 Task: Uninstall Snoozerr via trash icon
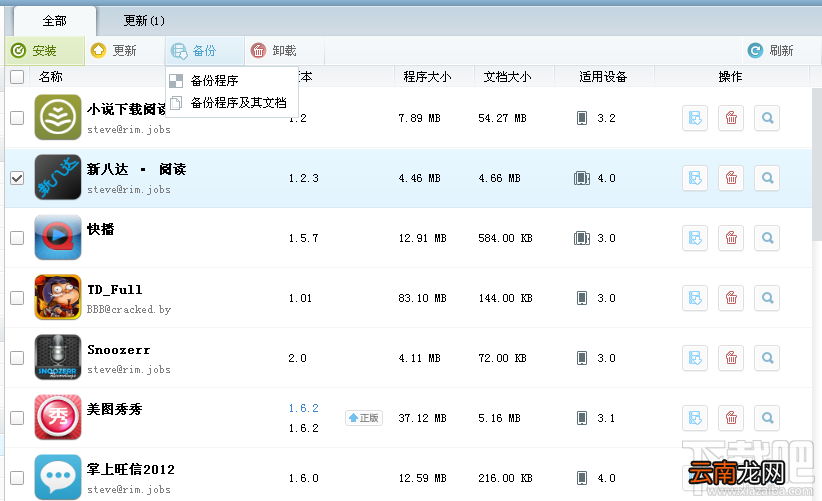click(731, 358)
